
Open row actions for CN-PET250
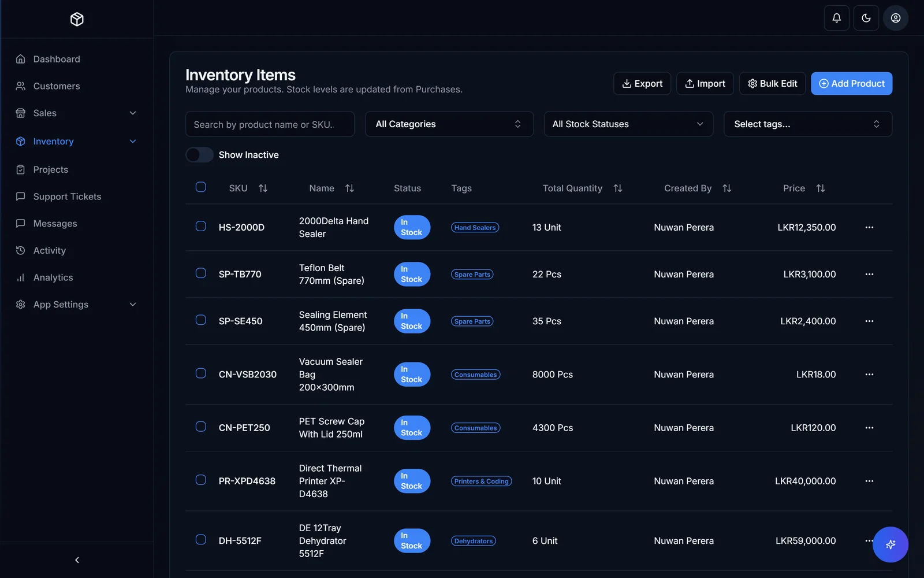coord(869,428)
